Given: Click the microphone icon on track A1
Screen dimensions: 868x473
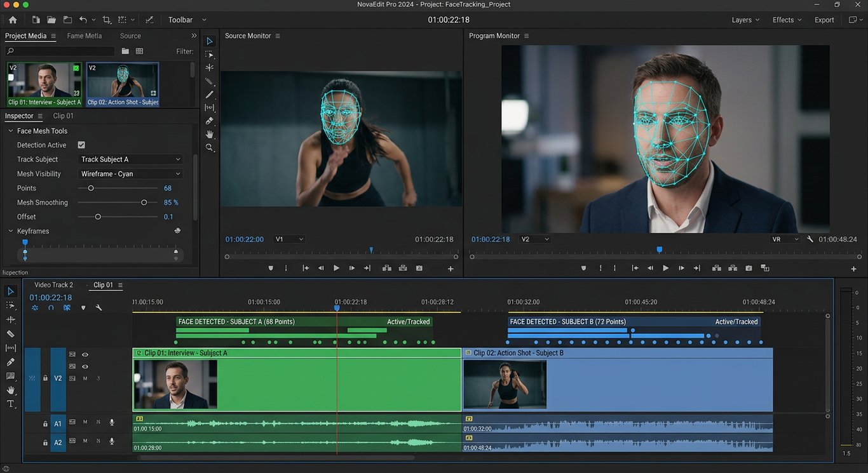Looking at the screenshot, I should pos(112,422).
